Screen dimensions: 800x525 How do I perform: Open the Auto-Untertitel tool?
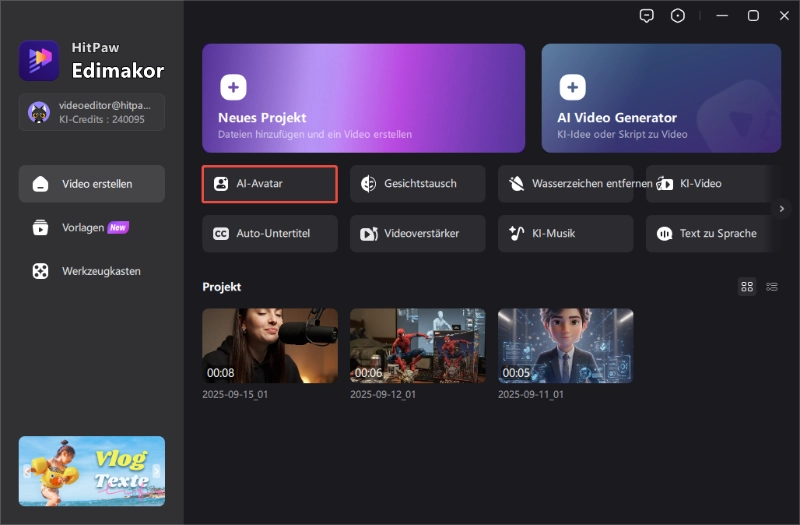(270, 234)
